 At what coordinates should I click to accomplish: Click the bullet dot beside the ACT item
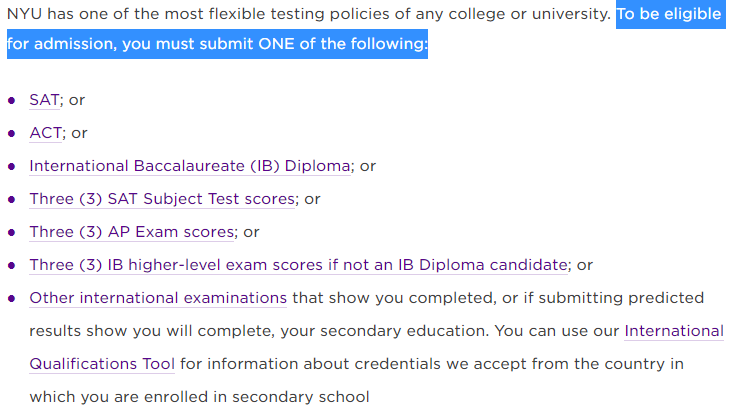click(x=12, y=134)
